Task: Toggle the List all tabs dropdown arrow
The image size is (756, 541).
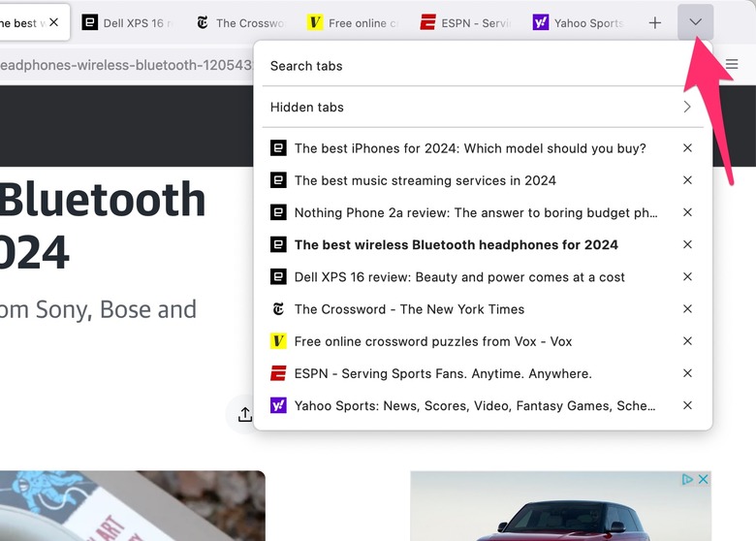Action: (x=695, y=22)
